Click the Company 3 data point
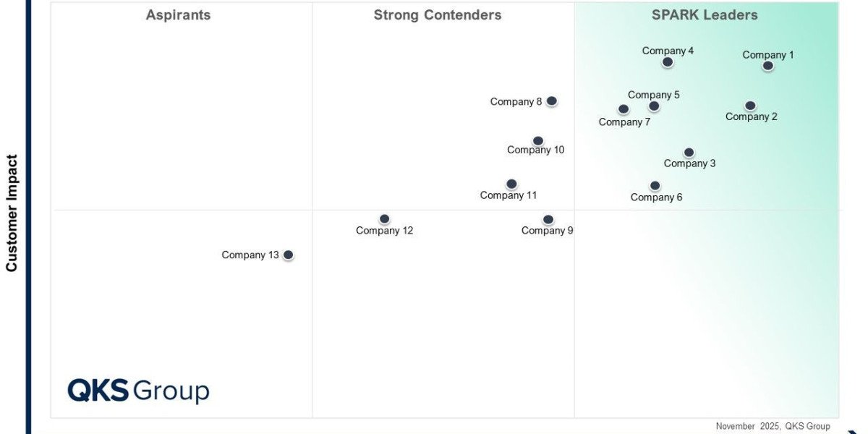This screenshot has height=434, width=868. coord(689,153)
